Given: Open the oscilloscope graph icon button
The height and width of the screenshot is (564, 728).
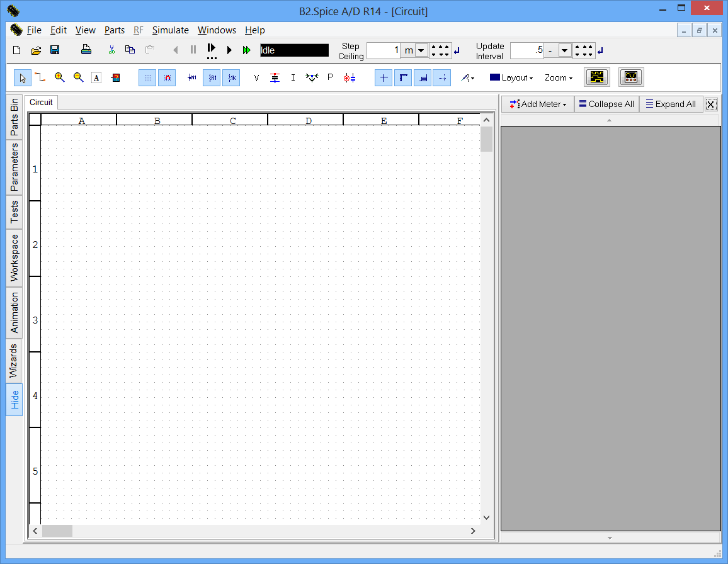Looking at the screenshot, I should pos(631,77).
